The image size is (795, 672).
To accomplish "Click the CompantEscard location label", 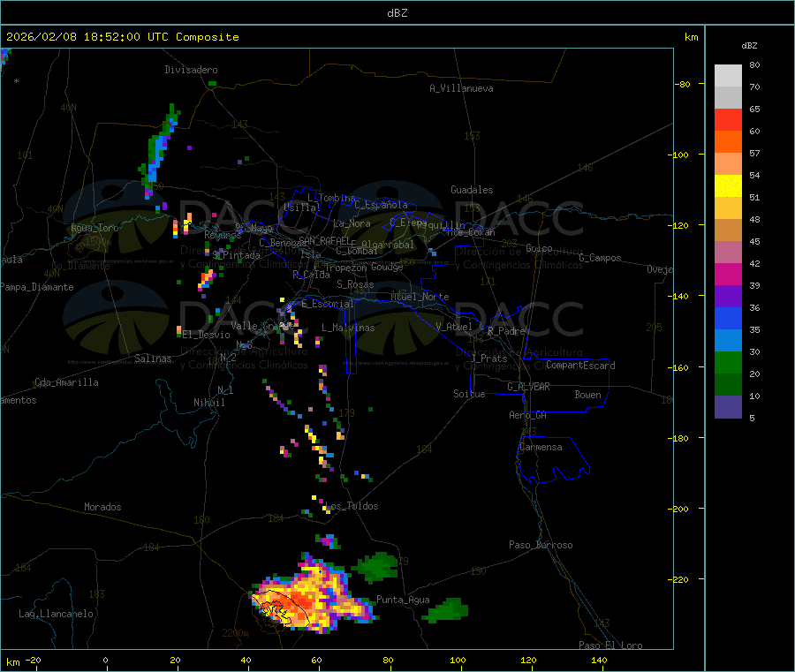I will (x=580, y=365).
